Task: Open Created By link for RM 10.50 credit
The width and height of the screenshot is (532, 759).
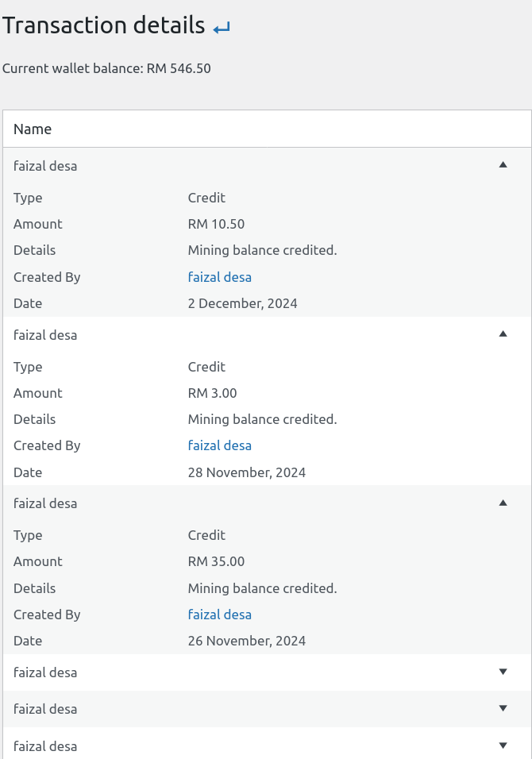Action: tap(219, 277)
